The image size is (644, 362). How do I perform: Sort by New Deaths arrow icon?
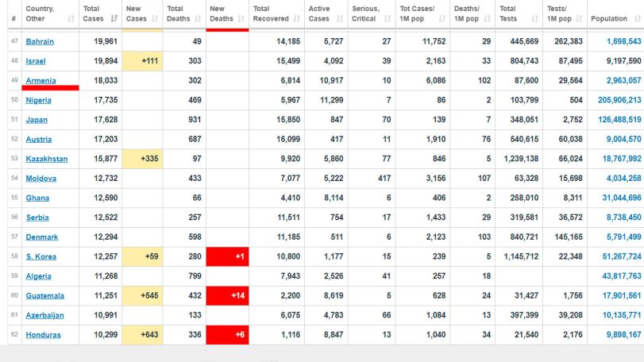coord(241,18)
